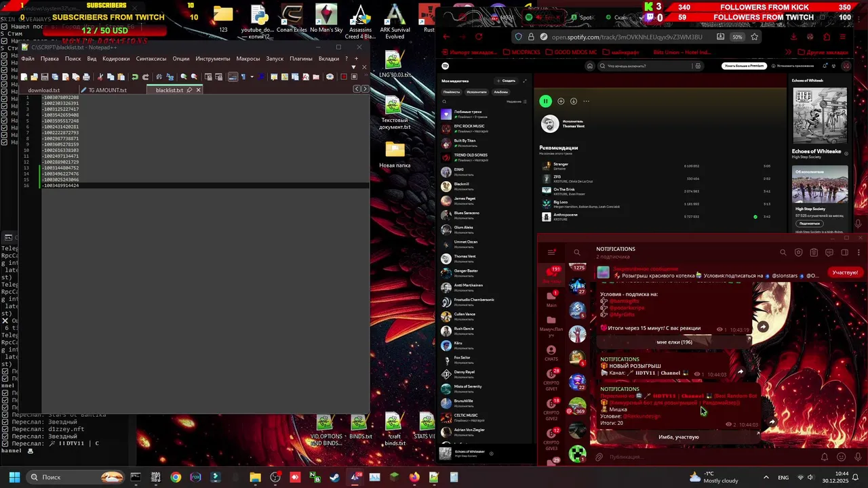Switch to the download.txt tab
The width and height of the screenshot is (868, 488).
44,90
